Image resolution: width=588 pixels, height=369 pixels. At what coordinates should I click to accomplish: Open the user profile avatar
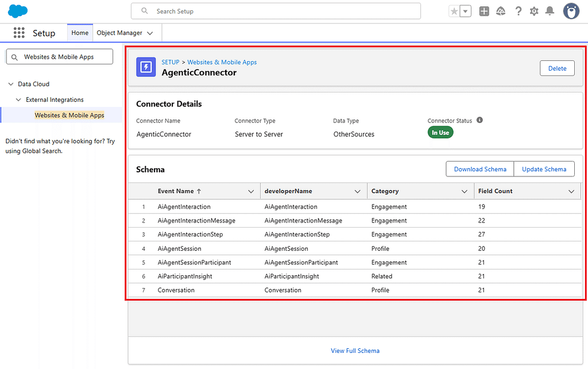point(571,11)
